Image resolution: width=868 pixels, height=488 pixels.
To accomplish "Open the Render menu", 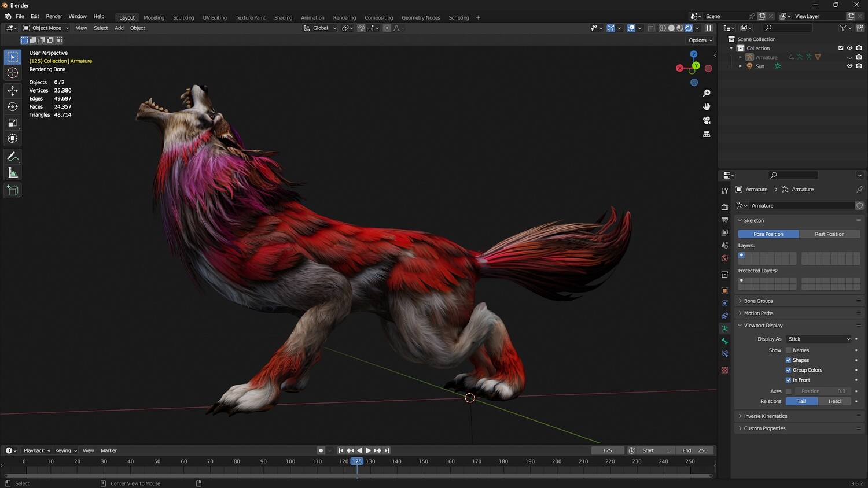I will pos(54,16).
